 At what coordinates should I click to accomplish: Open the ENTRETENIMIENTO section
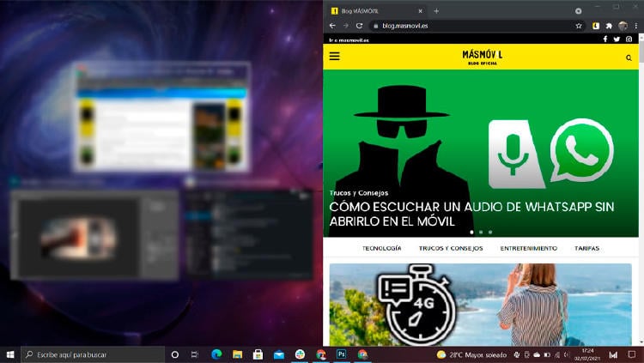tap(529, 248)
